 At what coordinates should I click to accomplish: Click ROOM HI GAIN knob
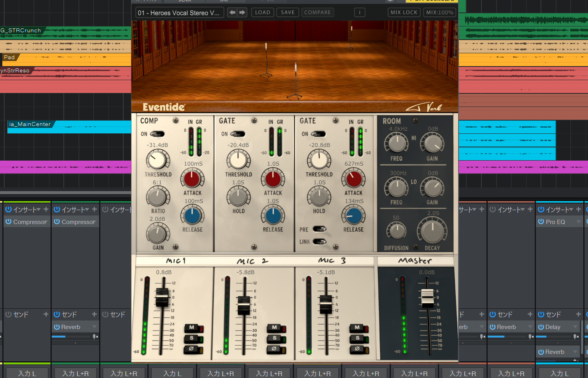[432, 143]
